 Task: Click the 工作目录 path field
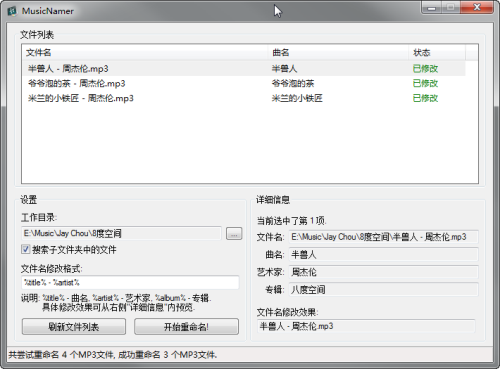tap(121, 233)
